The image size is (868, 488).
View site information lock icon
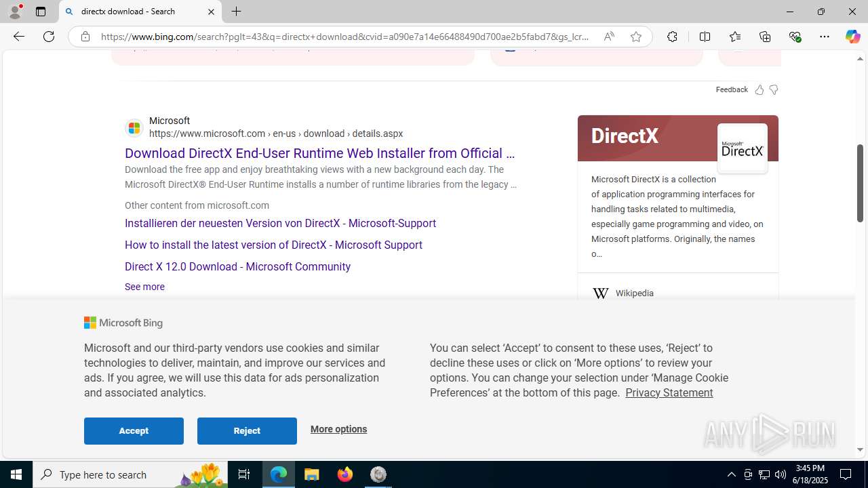coord(85,37)
